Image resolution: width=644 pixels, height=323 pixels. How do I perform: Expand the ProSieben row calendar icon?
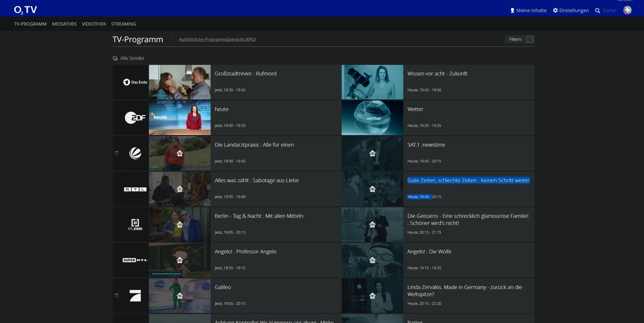point(117,296)
